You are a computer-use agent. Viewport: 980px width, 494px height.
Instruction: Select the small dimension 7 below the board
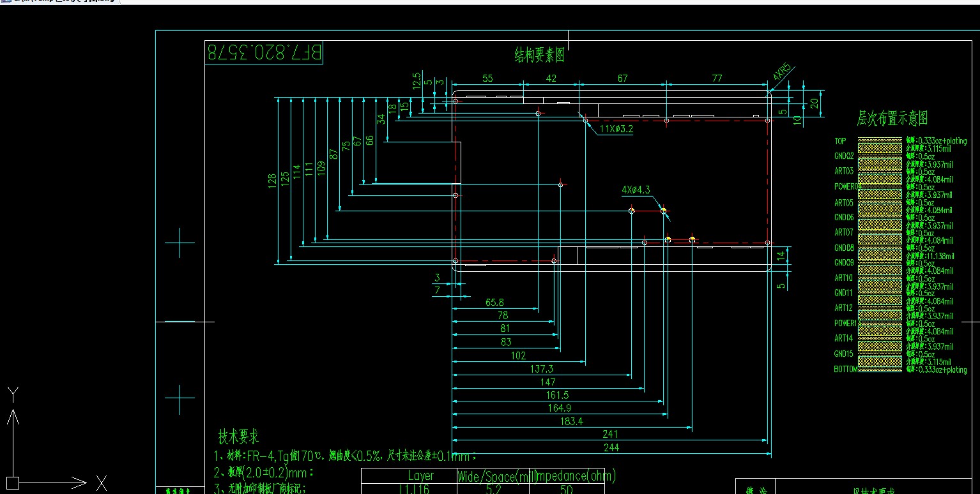click(x=437, y=290)
